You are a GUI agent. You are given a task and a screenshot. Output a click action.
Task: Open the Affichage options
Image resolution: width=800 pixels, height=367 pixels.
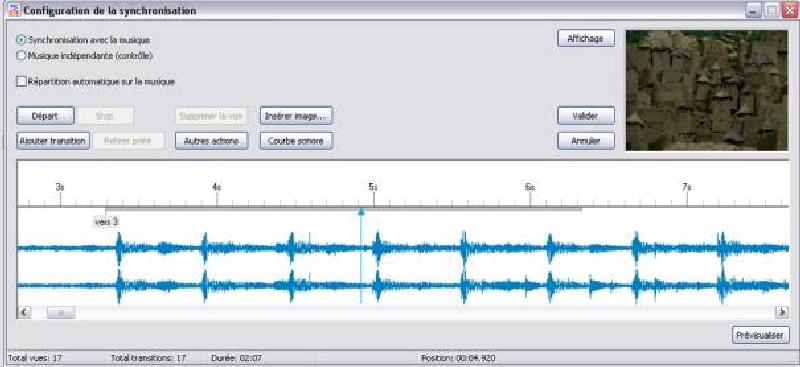[x=586, y=38]
